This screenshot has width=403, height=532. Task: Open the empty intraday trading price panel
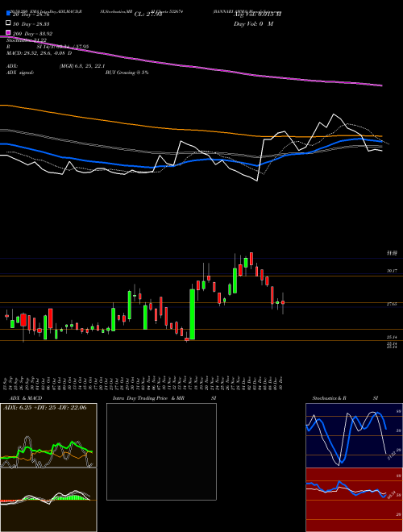[x=161, y=451]
